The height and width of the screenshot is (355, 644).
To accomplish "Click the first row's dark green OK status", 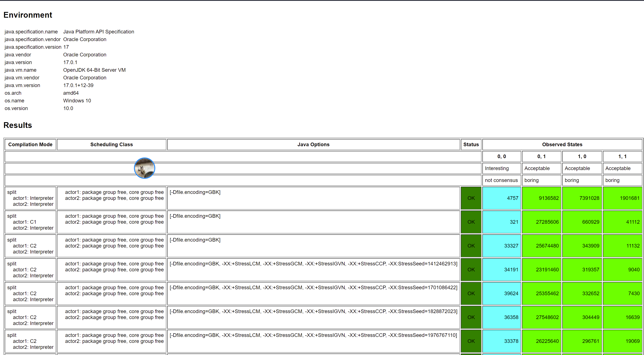I will coord(471,198).
